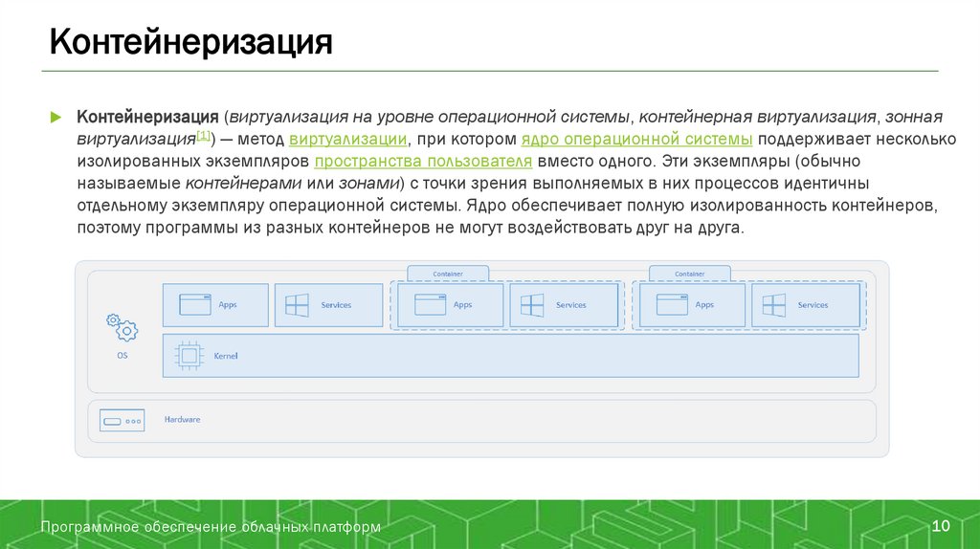Click the Windows Services icon in first container
This screenshot has height=549, width=980.
[532, 305]
